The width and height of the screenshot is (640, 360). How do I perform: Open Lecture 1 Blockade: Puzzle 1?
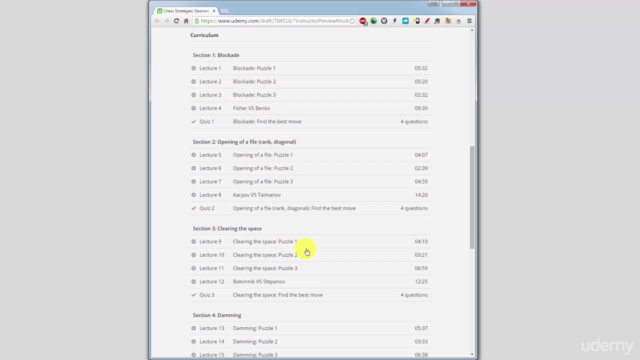pos(309,68)
